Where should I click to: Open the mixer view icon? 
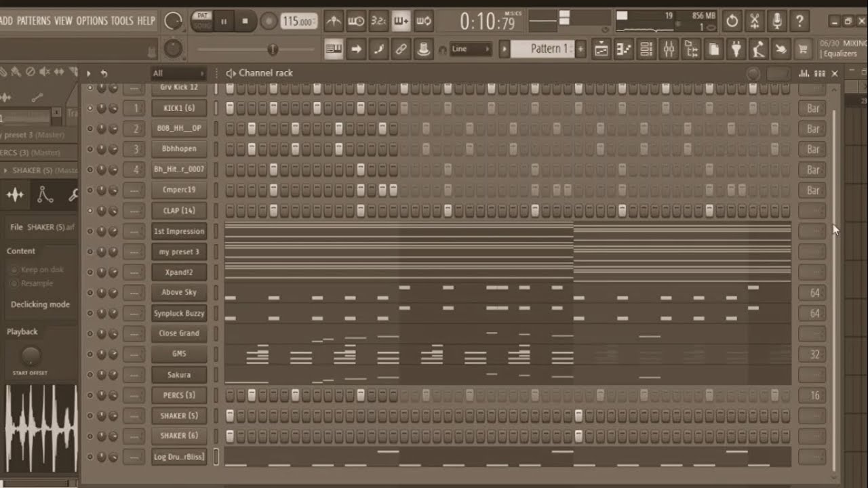tap(669, 49)
